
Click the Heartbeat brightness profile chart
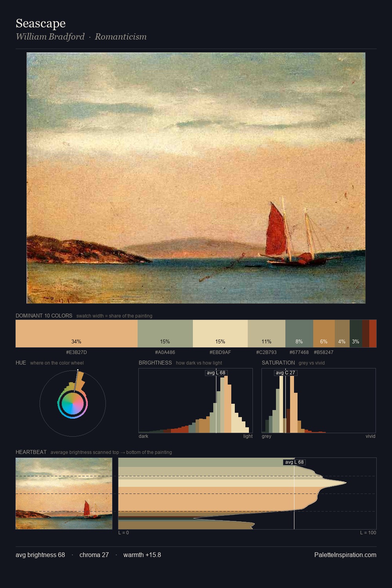247,494
